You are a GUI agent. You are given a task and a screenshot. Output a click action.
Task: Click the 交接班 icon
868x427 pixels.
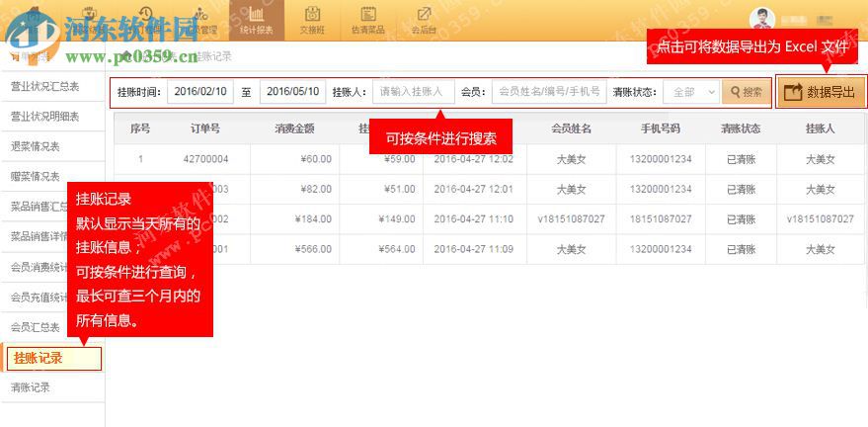coord(313,13)
